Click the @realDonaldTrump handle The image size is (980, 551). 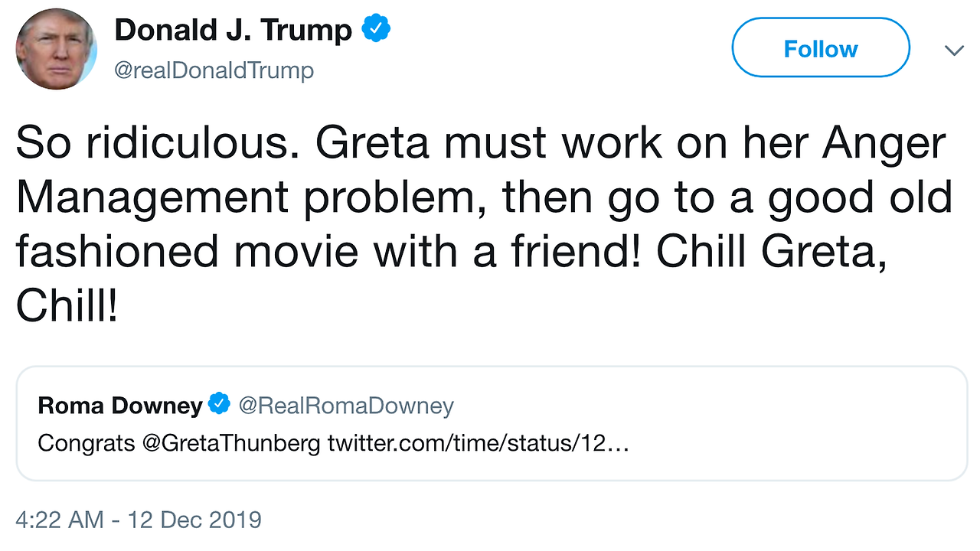click(x=214, y=70)
